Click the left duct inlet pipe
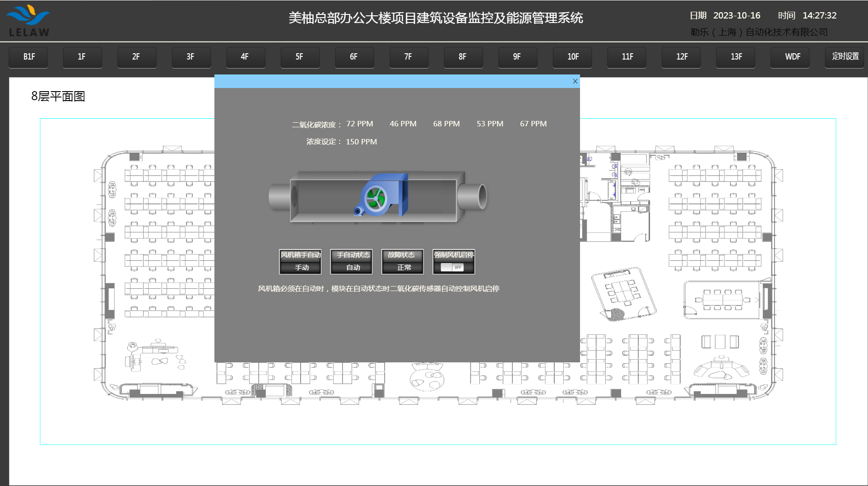 pyautogui.click(x=279, y=197)
